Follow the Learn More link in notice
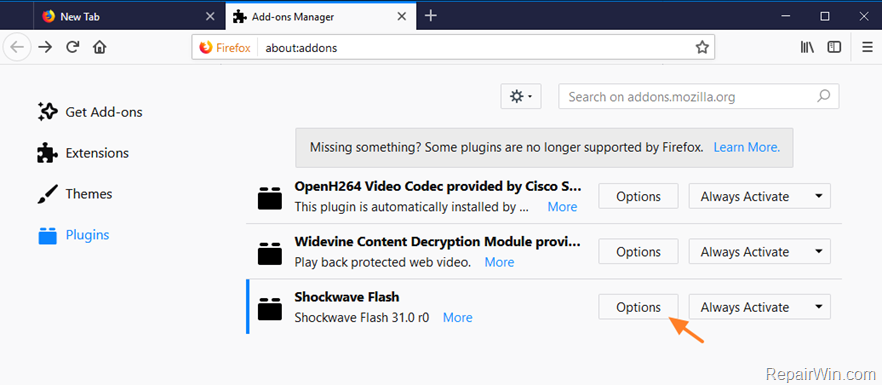This screenshot has height=385, width=882. pos(746,147)
